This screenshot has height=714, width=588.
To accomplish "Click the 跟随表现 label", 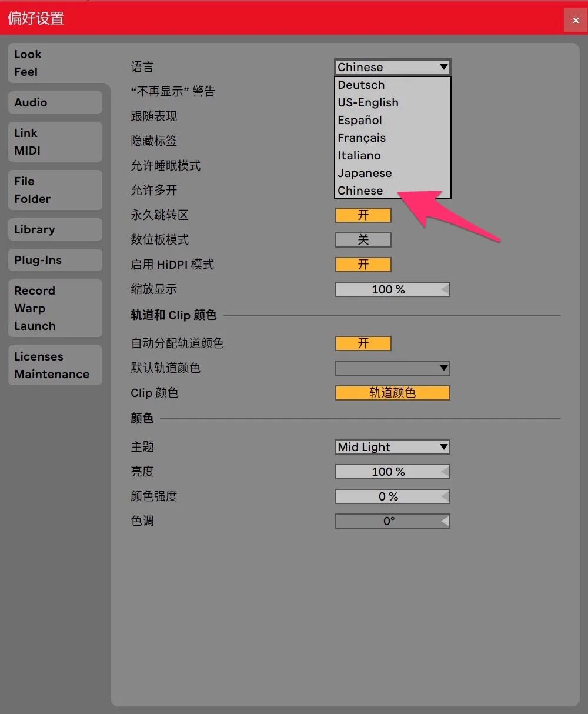I will coord(154,116).
